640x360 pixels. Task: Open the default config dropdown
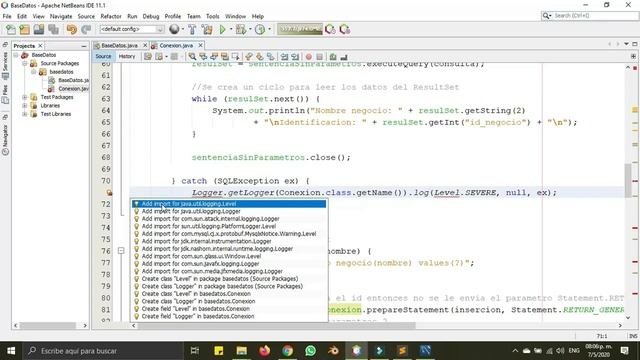pos(131,29)
